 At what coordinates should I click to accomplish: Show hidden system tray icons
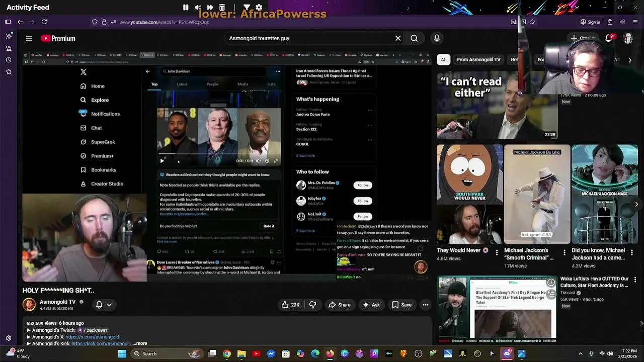point(581,354)
